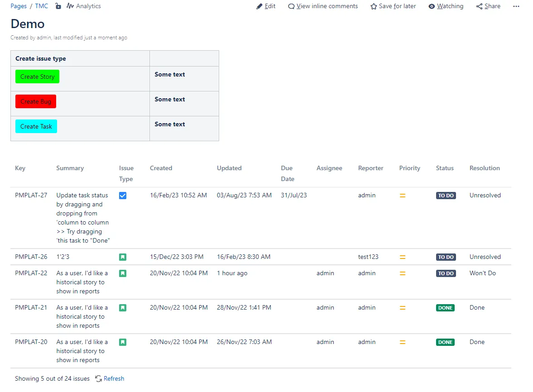The image size is (533, 392).
Task: Click the story icon for PMPLAT-22
Action: tap(123, 273)
